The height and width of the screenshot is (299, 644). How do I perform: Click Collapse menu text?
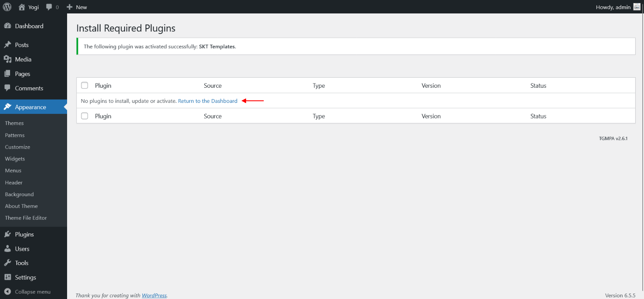[x=33, y=292]
